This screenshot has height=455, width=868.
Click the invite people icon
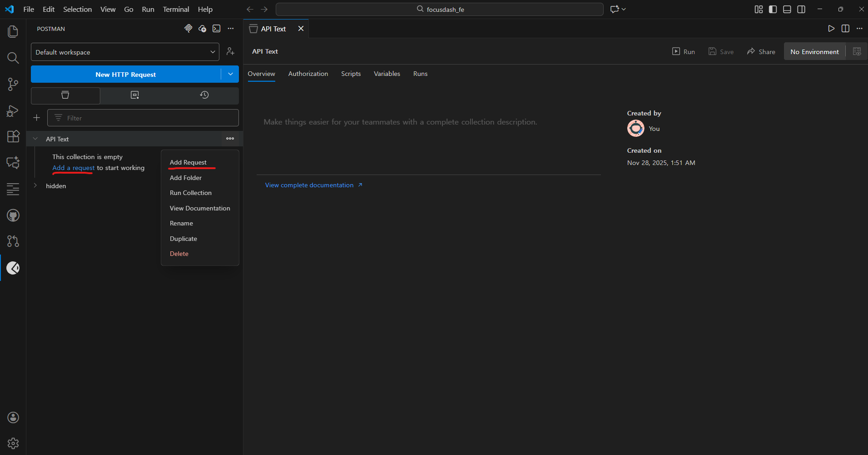[x=231, y=52]
